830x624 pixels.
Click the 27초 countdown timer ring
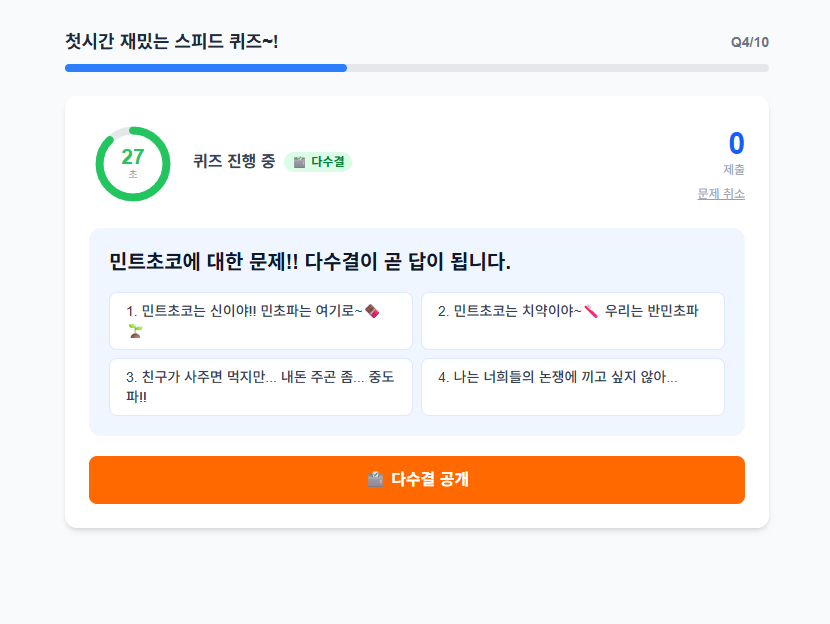(133, 164)
